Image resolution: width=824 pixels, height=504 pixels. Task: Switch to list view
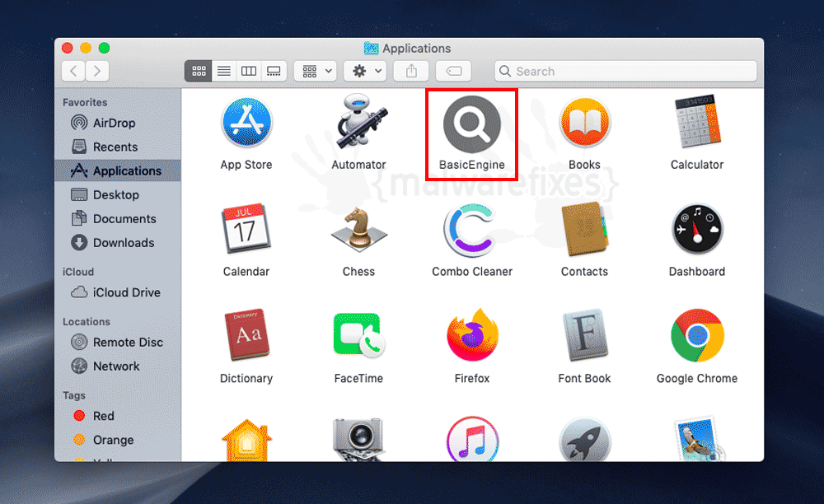(x=224, y=71)
